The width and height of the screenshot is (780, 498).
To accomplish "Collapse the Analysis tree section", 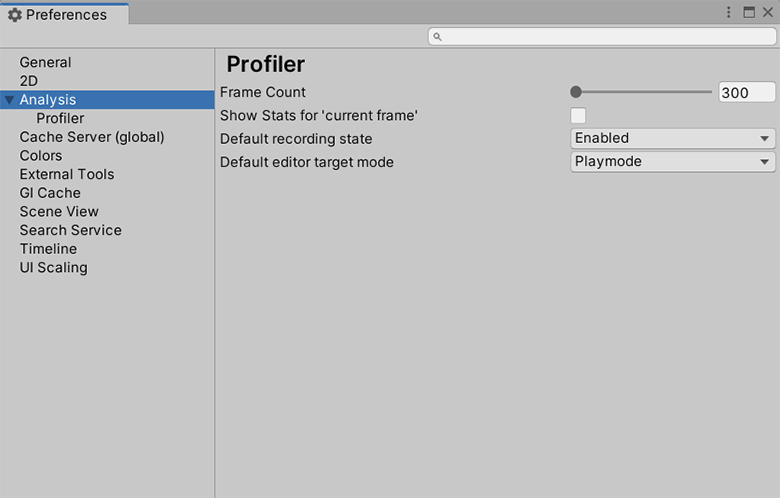I will point(9,100).
